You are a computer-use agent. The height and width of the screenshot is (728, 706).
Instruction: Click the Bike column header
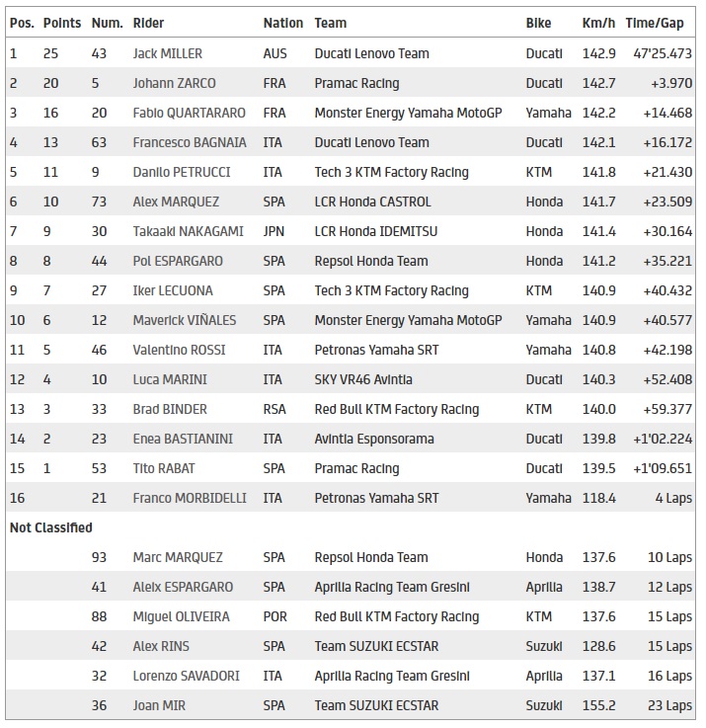point(540,23)
